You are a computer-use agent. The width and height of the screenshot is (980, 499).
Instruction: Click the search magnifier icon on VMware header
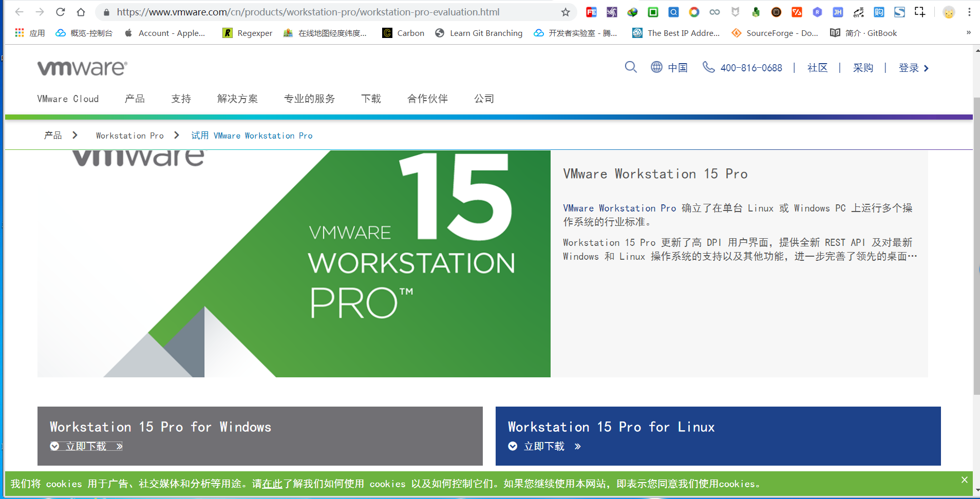point(631,67)
